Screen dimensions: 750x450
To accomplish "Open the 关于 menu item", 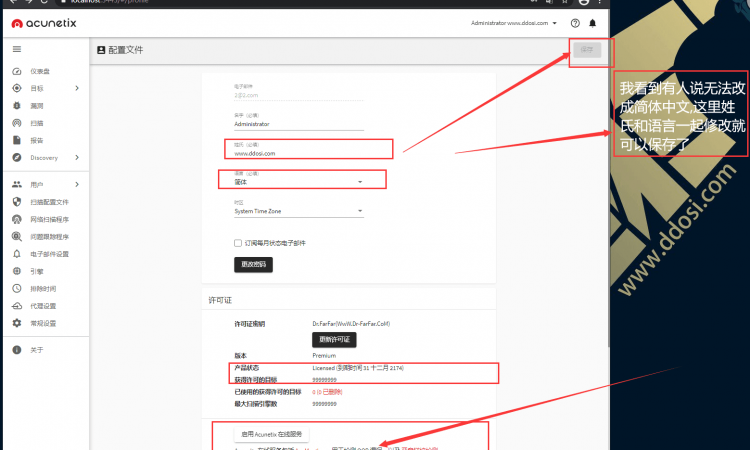I will click(37, 350).
